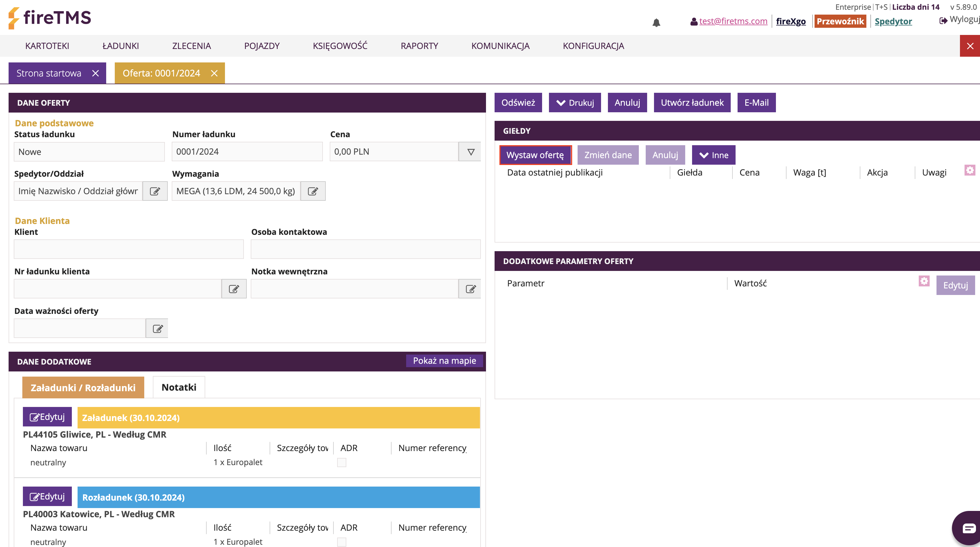980x547 pixels.
Task: Open the Drukuj dropdown
Action: point(574,103)
